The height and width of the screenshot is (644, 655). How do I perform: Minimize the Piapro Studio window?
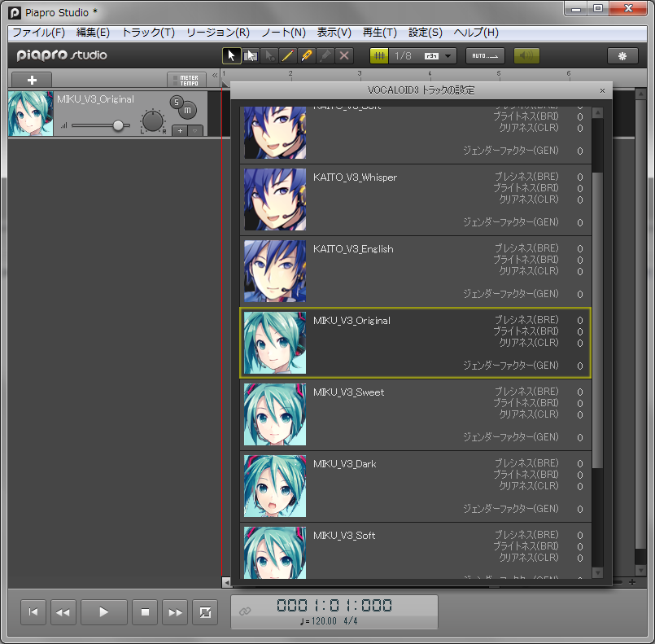point(576,9)
